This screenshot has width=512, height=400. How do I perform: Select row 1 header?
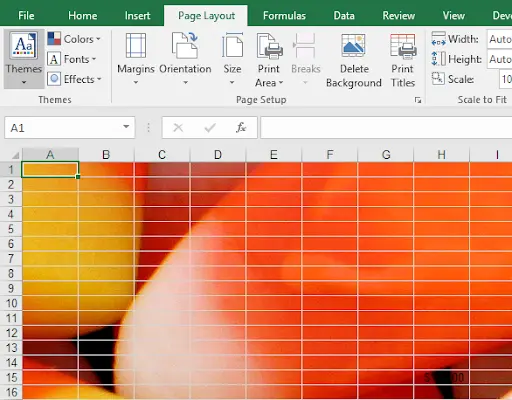pyautogui.click(x=11, y=170)
